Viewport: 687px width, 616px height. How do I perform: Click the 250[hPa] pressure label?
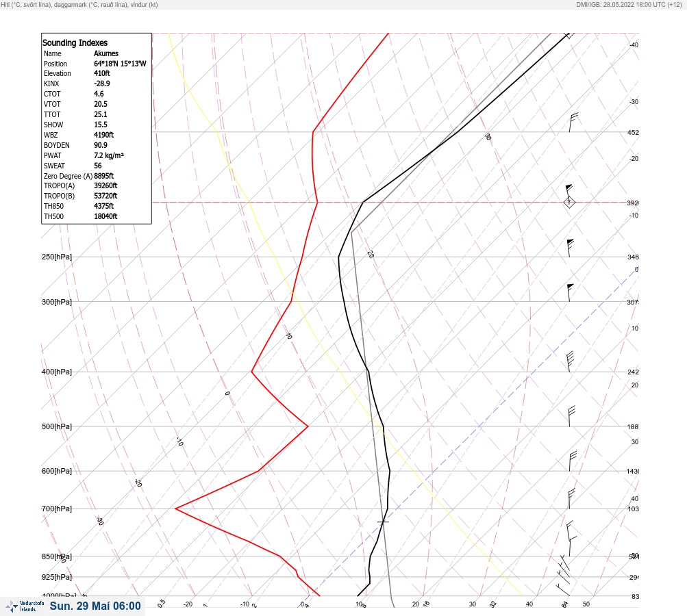tap(57, 257)
